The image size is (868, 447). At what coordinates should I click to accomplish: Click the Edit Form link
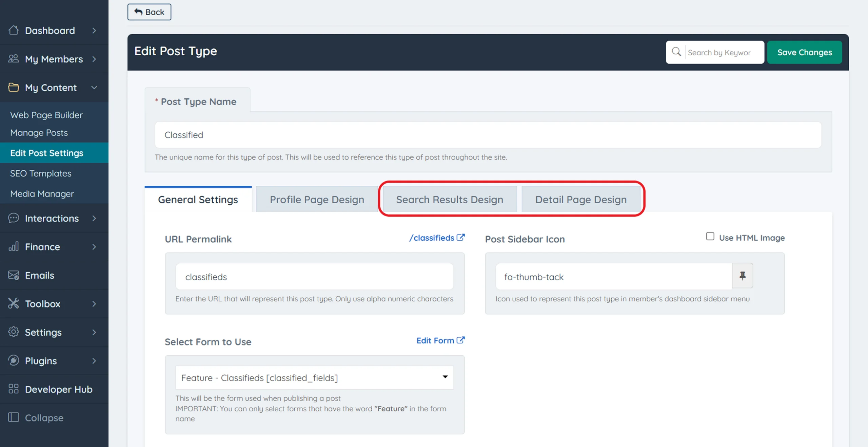(440, 340)
